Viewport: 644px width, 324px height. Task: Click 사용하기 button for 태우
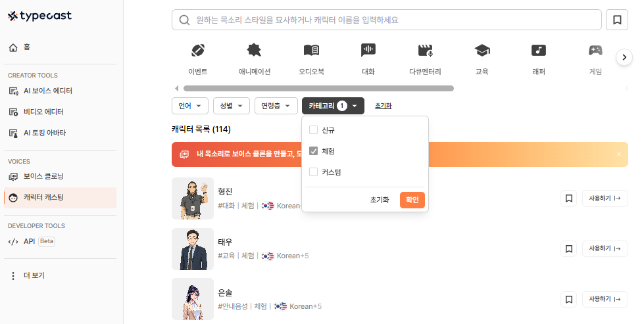pos(605,249)
